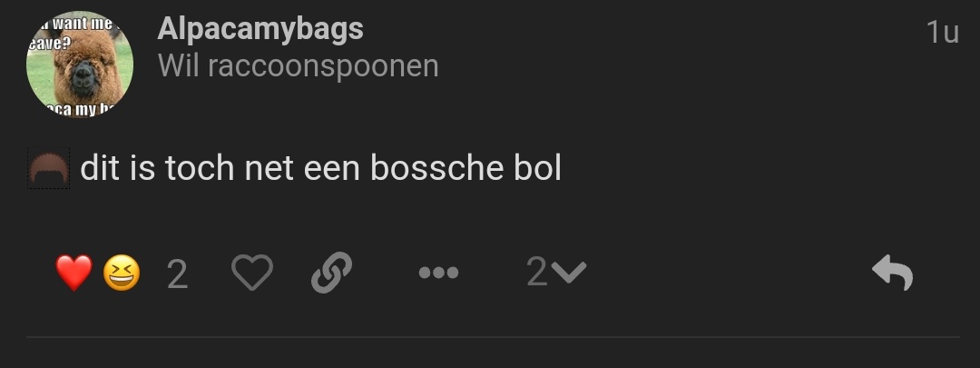Viewport: 980px width, 368px height.
Task: Click the replies count number 2
Action: tap(537, 272)
